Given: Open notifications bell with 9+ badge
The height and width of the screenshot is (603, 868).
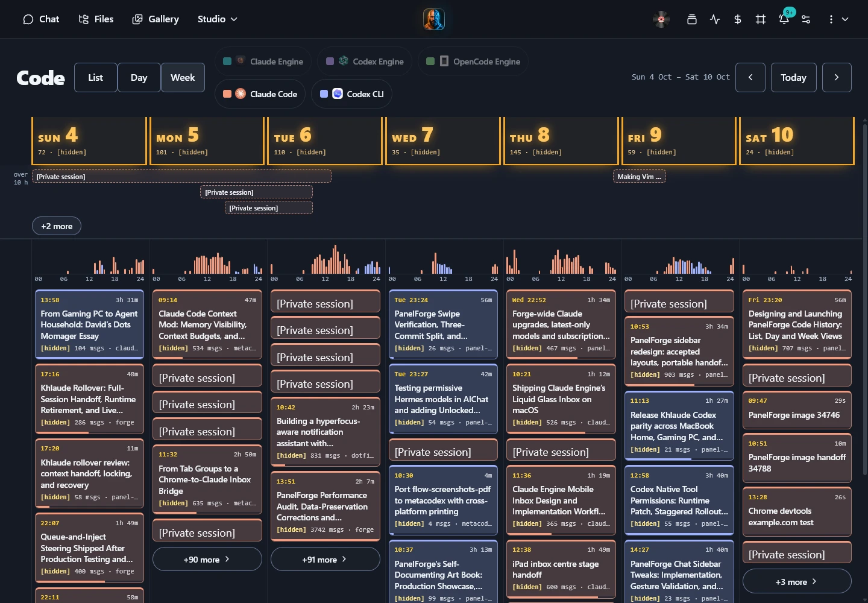Looking at the screenshot, I should pos(784,19).
